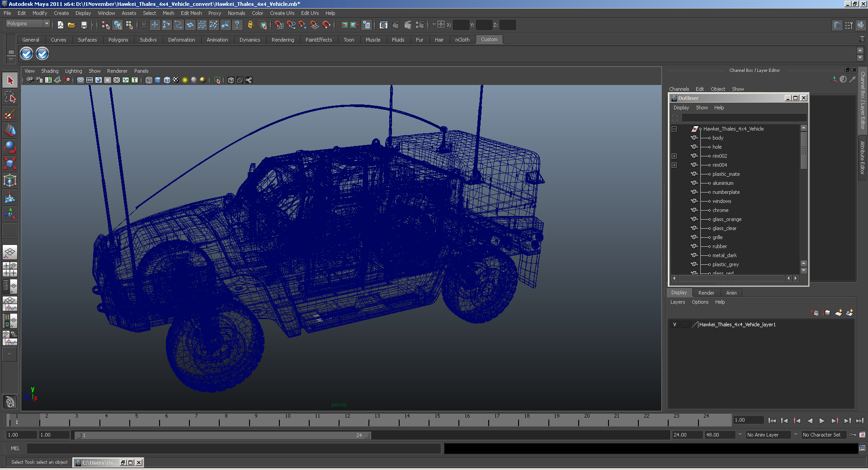The image size is (868, 470).
Task: Toggle visibility V of Hawkei_Thales_4x4_Vehicle_layer1
Action: 675,324
